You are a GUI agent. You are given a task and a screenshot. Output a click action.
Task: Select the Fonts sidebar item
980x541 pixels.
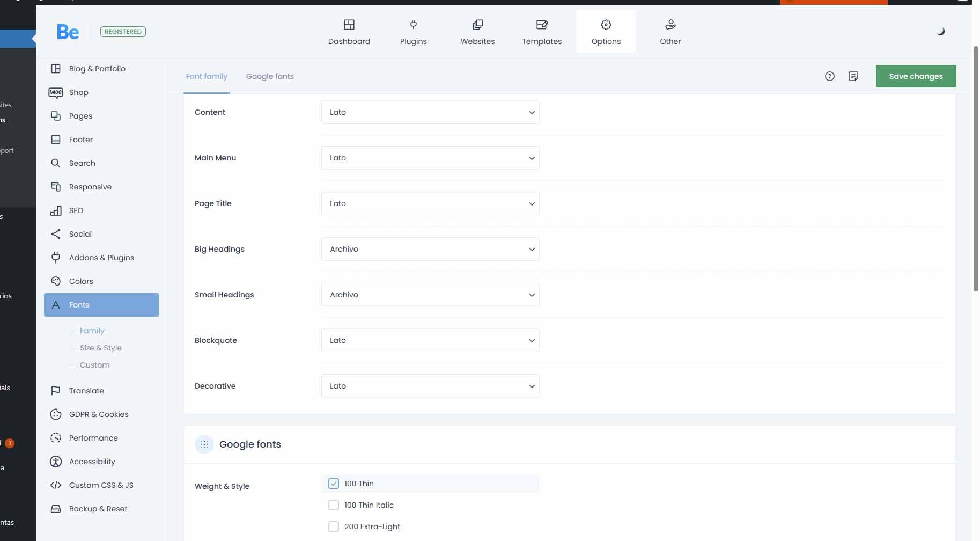click(101, 305)
